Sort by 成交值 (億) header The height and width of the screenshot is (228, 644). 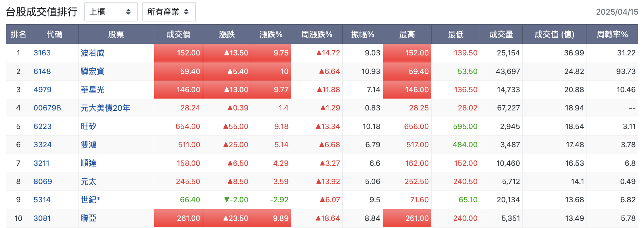pos(554,34)
